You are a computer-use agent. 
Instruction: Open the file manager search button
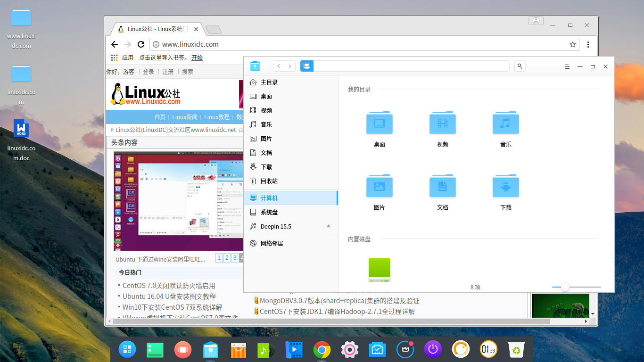tap(520, 66)
